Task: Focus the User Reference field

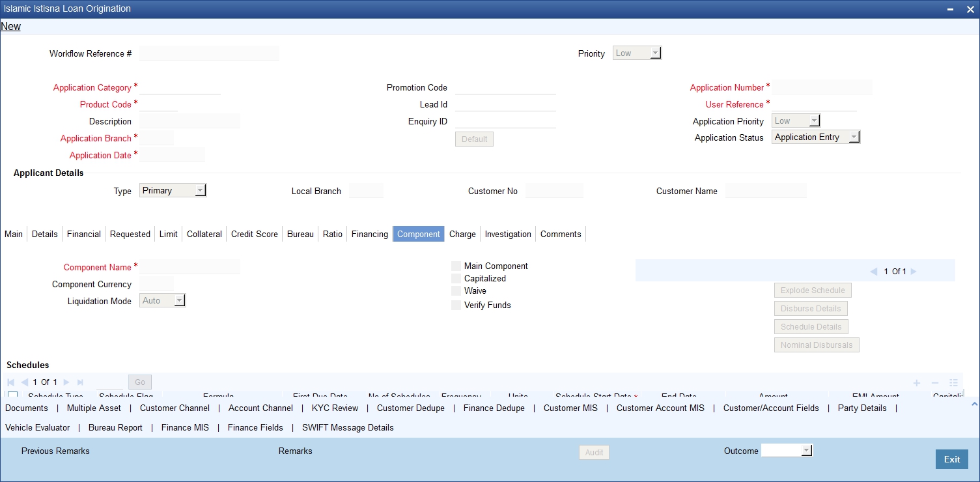Action: tap(814, 104)
